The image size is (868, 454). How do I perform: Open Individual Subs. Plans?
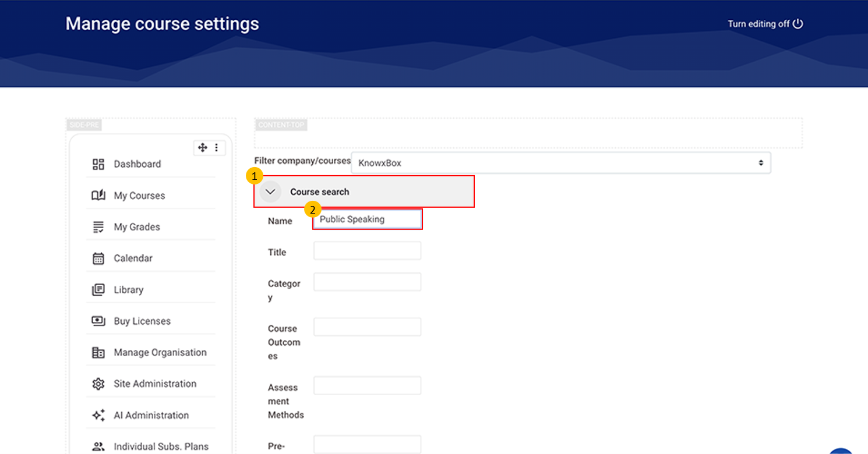click(x=161, y=446)
